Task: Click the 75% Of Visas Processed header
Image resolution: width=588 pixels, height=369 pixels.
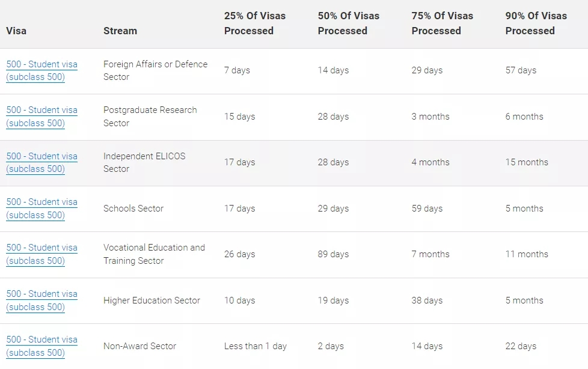Action: (x=443, y=23)
